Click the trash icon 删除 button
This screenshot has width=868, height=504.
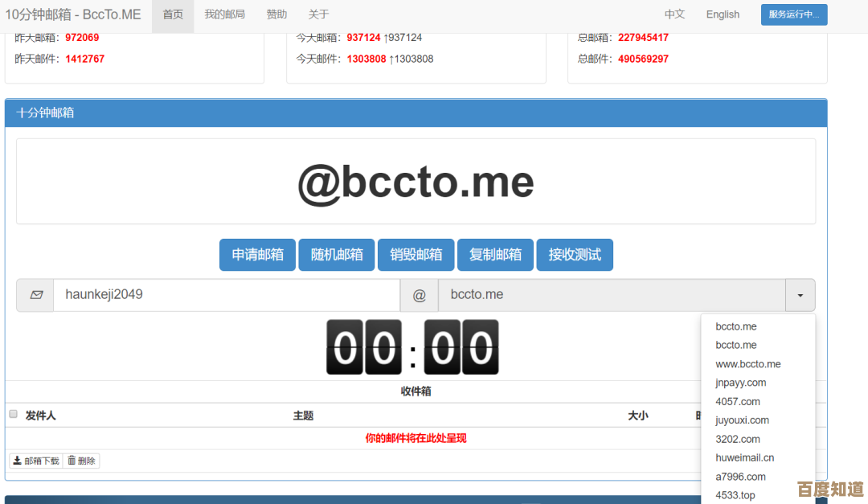81,461
